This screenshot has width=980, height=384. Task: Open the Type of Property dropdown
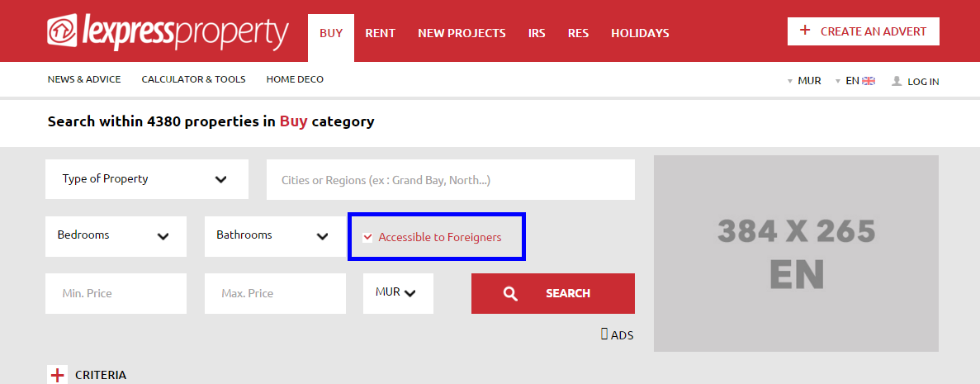pos(147,179)
